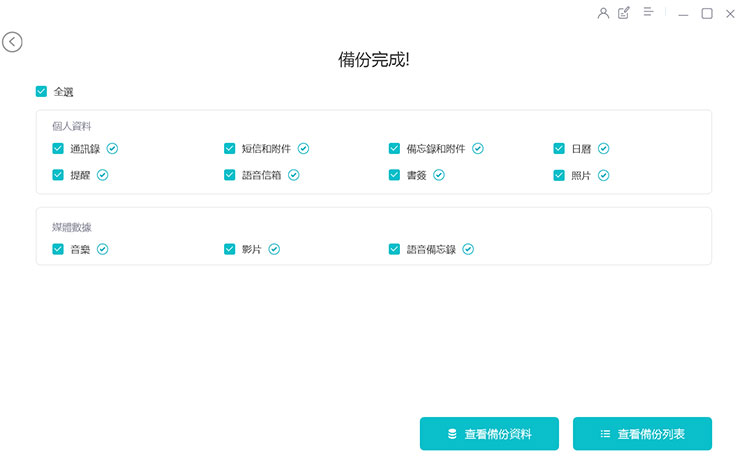Close the backup window
The height and width of the screenshot is (462, 740).
730,14
